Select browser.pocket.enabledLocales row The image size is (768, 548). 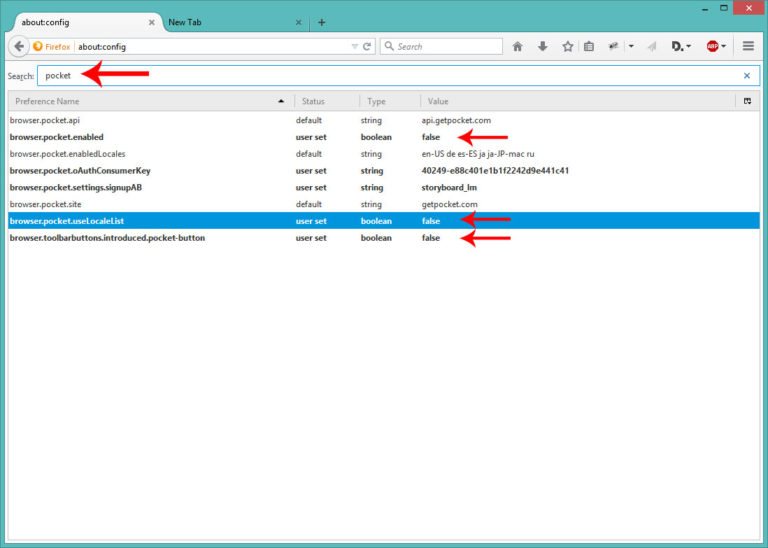384,154
